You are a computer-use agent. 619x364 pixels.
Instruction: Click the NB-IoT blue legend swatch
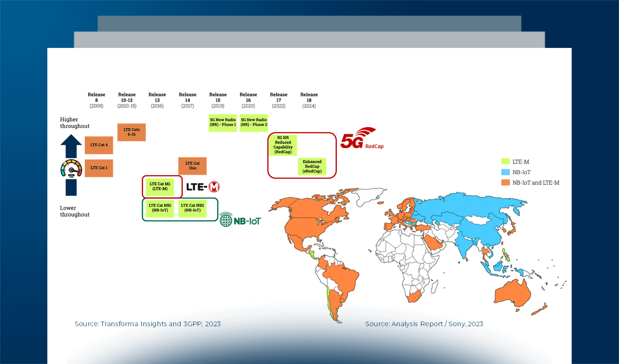505,172
